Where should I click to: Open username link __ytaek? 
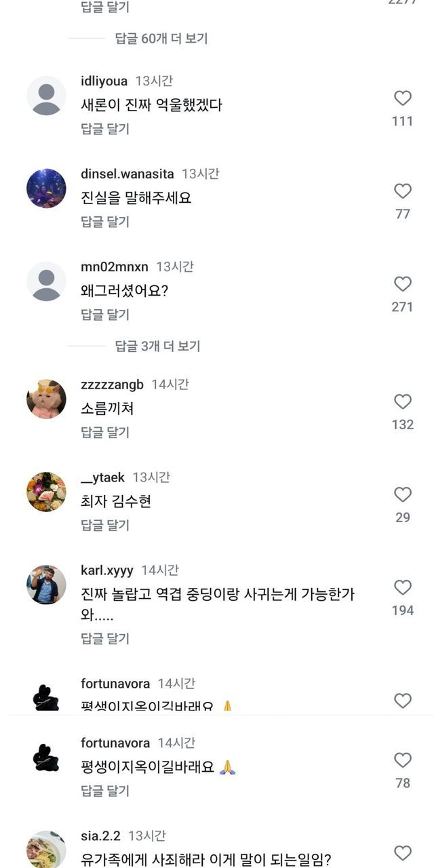pyautogui.click(x=103, y=477)
